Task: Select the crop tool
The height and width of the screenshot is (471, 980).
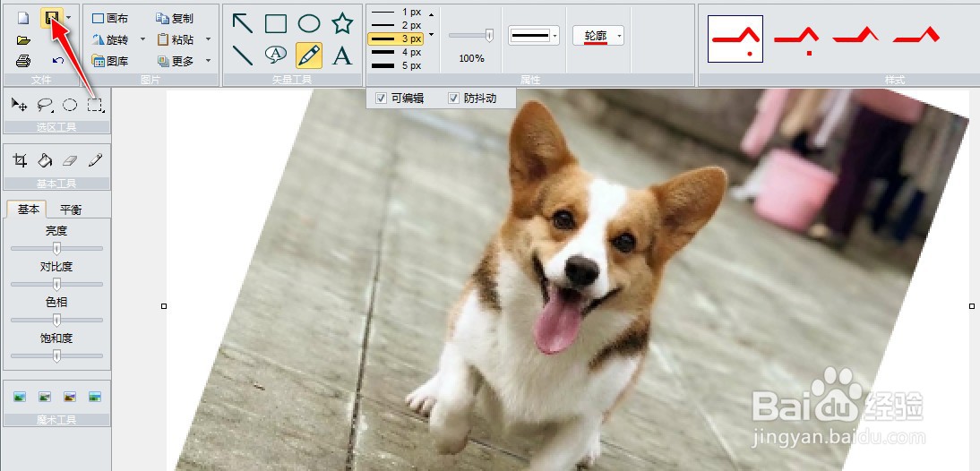Action: 20,161
